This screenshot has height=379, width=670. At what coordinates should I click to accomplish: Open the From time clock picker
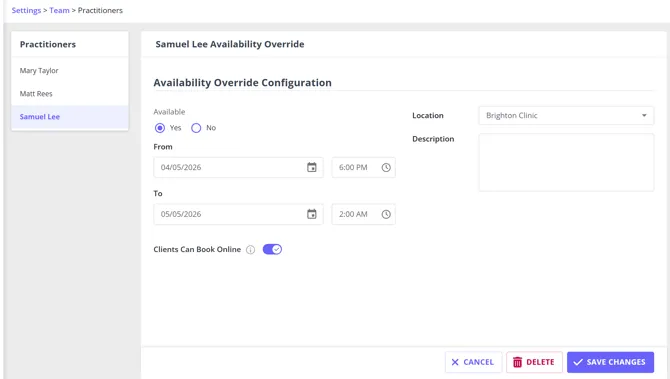point(386,167)
